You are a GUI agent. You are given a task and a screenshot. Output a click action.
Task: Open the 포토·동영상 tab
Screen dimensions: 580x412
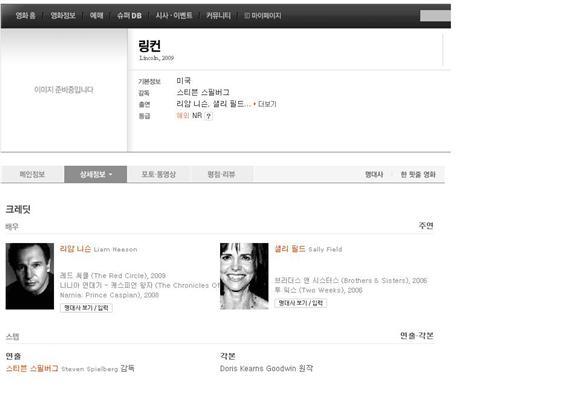[159, 174]
